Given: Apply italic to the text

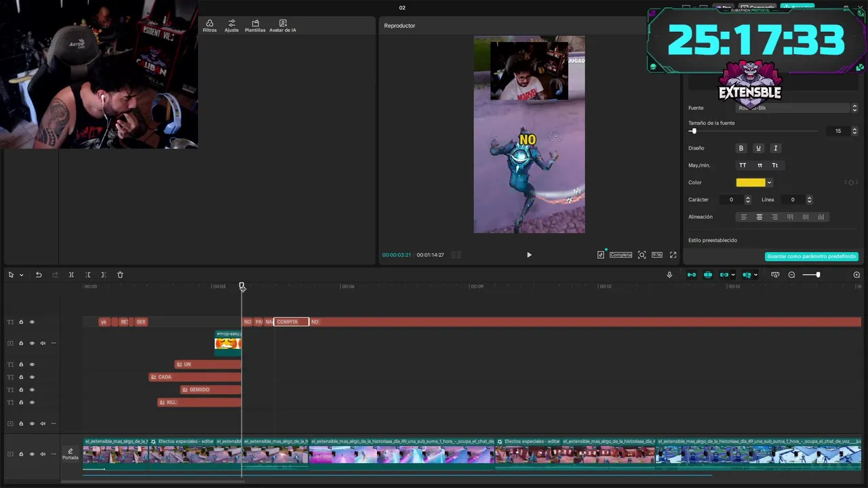Looking at the screenshot, I should pyautogui.click(x=775, y=148).
